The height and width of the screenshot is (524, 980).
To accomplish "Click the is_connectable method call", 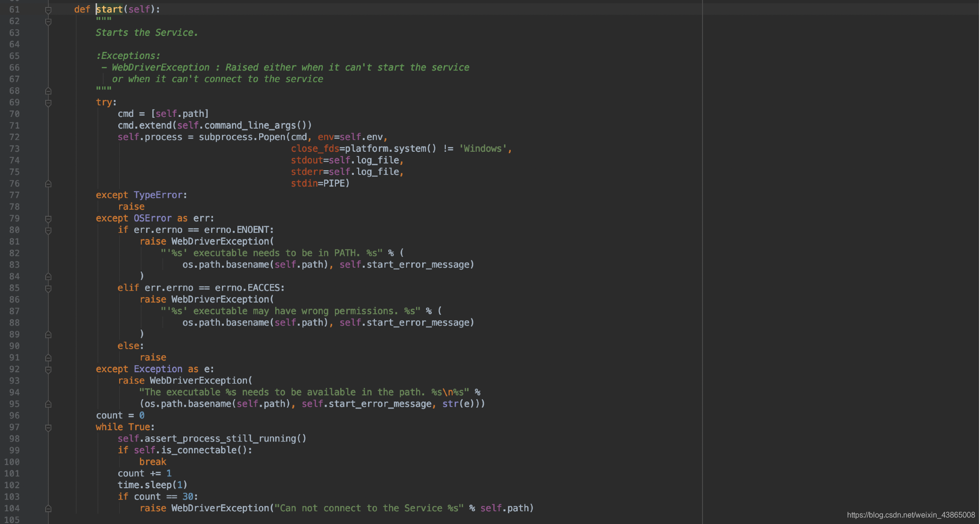I will coord(199,450).
